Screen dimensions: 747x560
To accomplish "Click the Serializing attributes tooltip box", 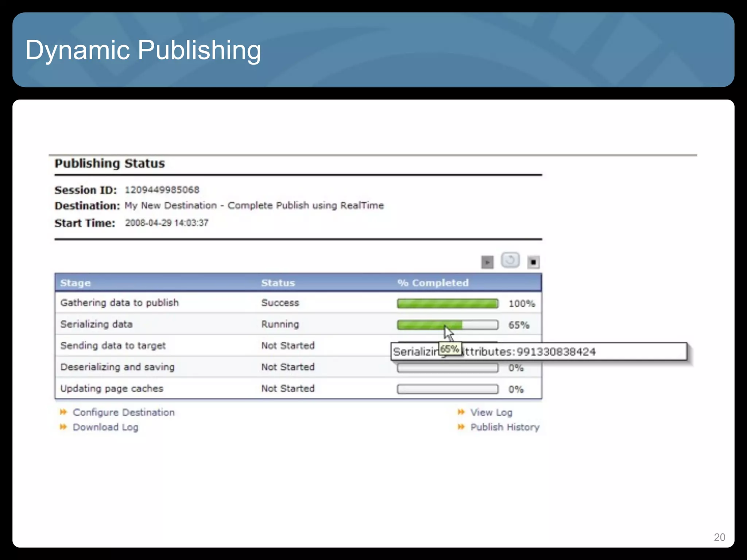I will coord(539,351).
